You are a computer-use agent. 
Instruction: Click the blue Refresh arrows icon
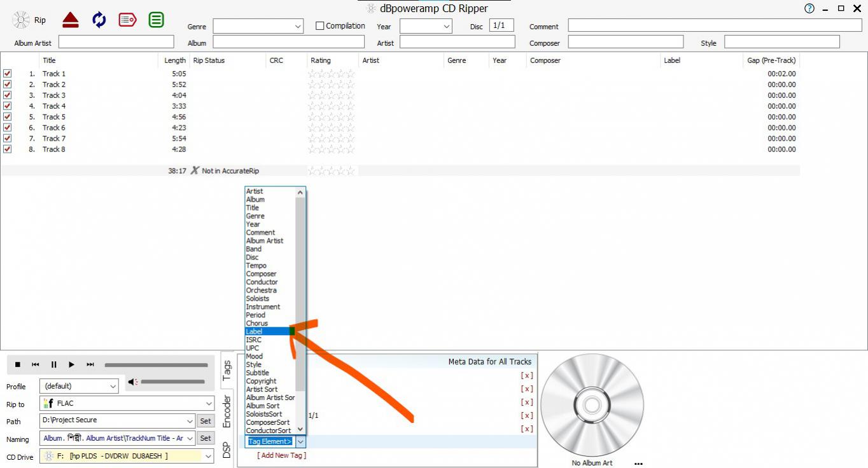99,20
